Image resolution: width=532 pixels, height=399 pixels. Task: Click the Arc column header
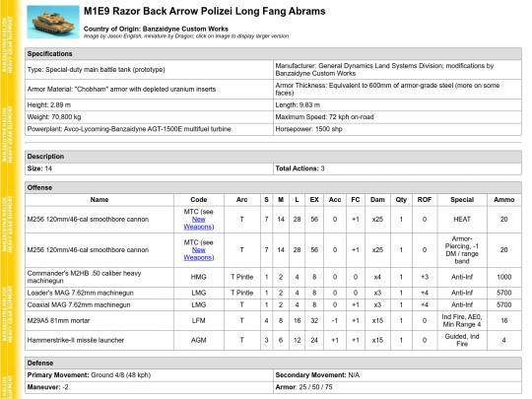[242, 200]
